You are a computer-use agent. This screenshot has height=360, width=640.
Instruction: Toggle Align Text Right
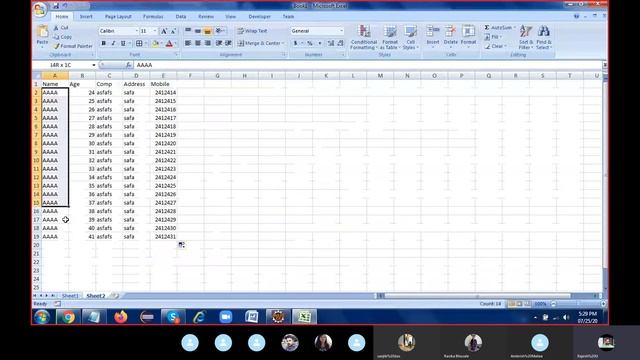coord(207,43)
